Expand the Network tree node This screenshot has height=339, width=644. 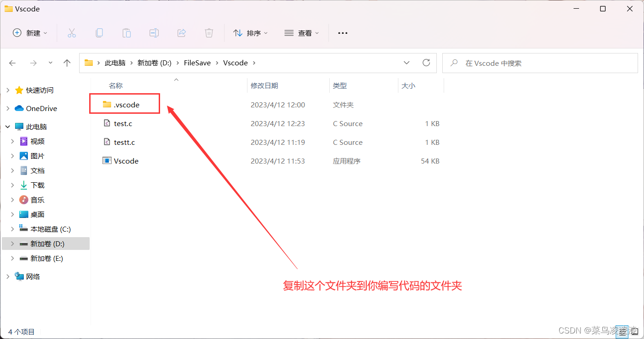pyautogui.click(x=8, y=276)
